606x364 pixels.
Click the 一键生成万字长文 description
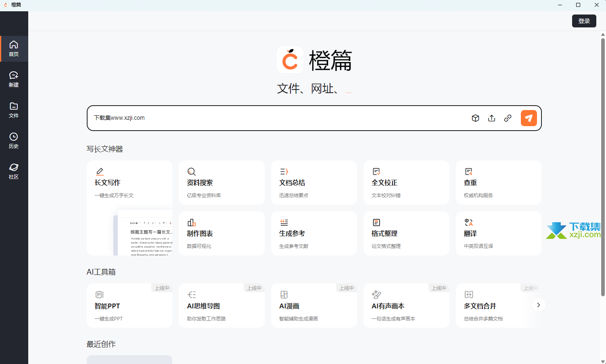(114, 196)
